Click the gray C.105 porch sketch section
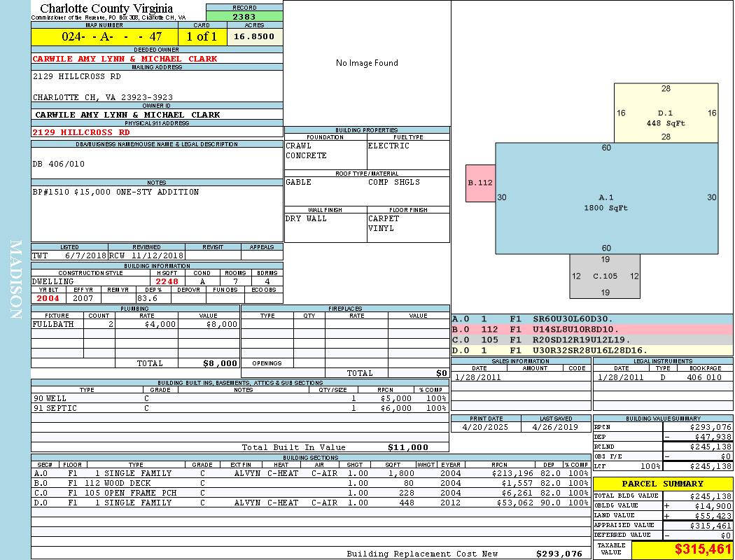 pos(605,276)
